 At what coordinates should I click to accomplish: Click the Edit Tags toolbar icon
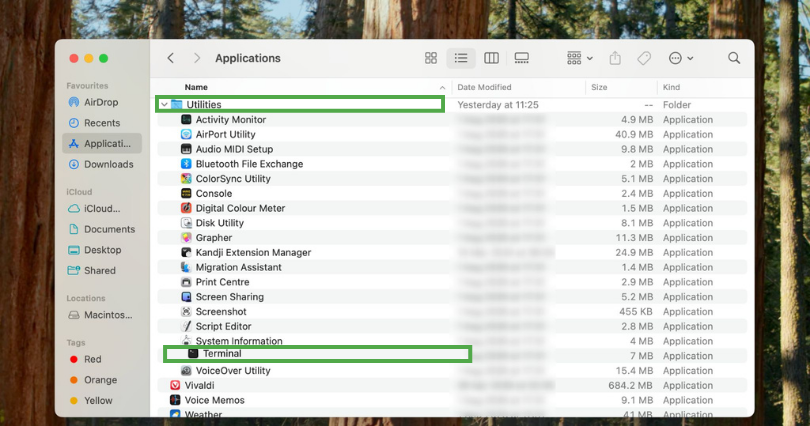click(644, 58)
